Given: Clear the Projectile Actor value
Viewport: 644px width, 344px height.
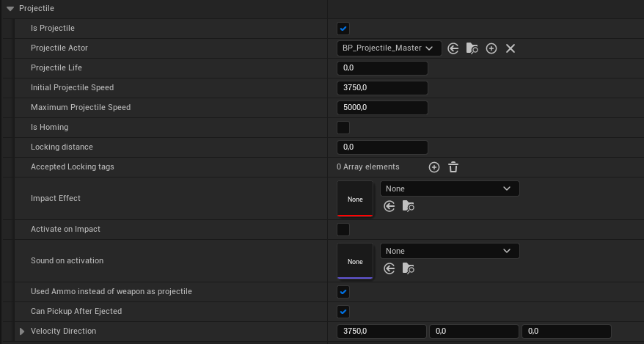Looking at the screenshot, I should coord(511,48).
